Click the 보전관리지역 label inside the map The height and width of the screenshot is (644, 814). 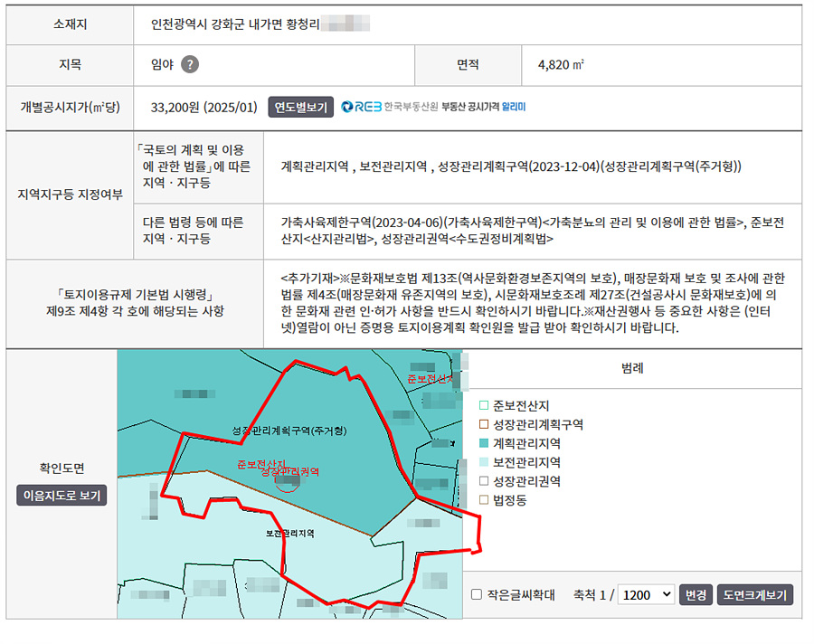coord(289,534)
